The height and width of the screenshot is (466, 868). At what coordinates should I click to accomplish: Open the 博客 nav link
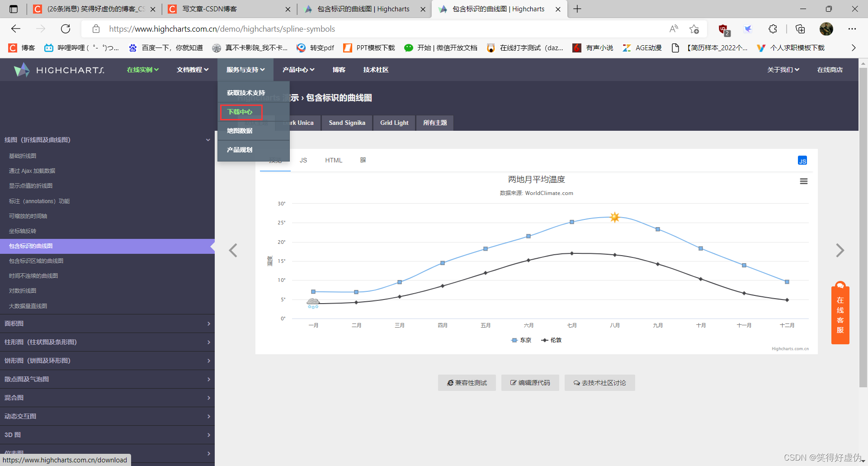tap(339, 70)
